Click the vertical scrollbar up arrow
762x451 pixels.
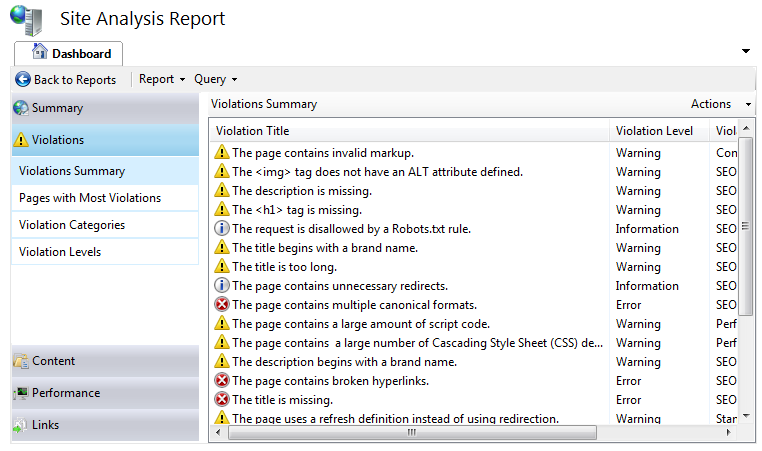(746, 128)
